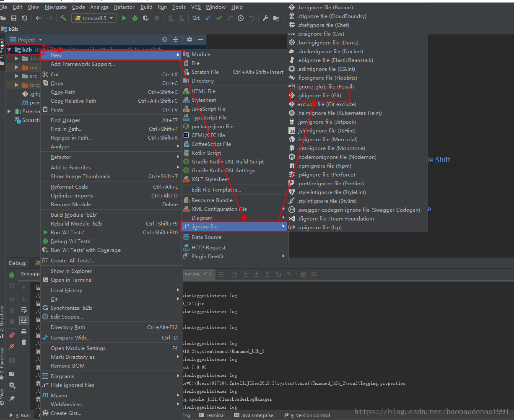Viewport: 514px width, 420px height.
Task: Expand the Maven submenu
Action: coord(111,395)
